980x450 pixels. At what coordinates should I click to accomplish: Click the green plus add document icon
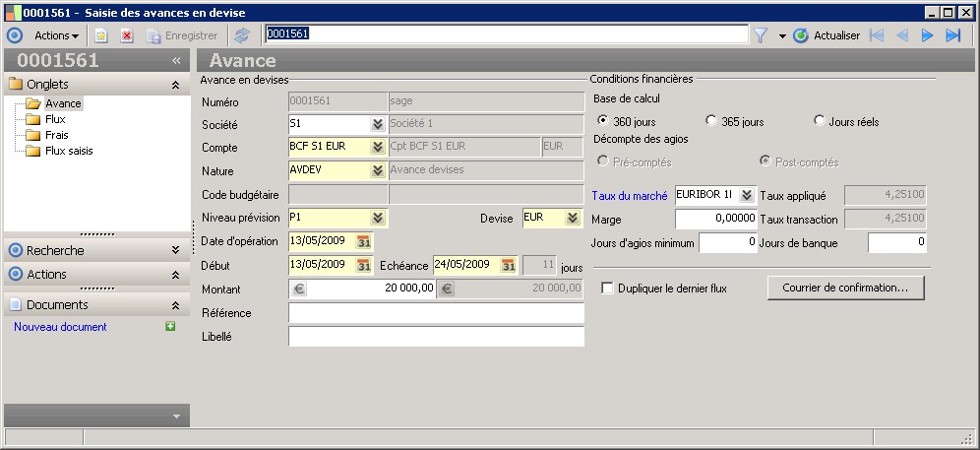coord(170,326)
